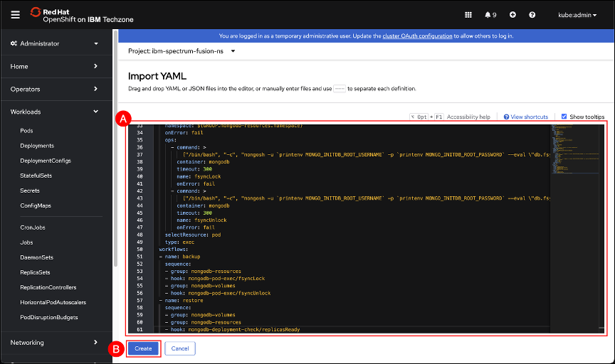The width and height of the screenshot is (615, 364).
Task: Click the plus import icon in header
Action: [x=512, y=14]
